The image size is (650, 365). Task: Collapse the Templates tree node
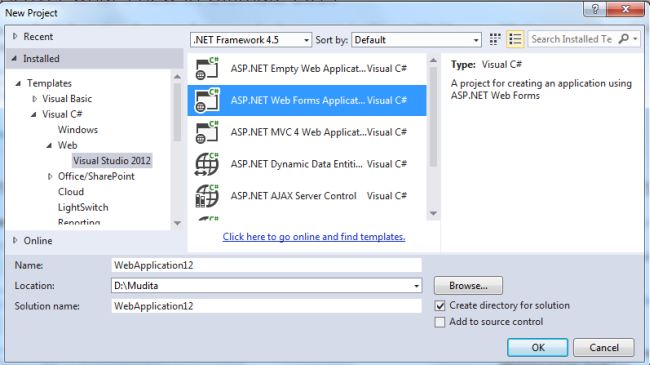pyautogui.click(x=18, y=83)
